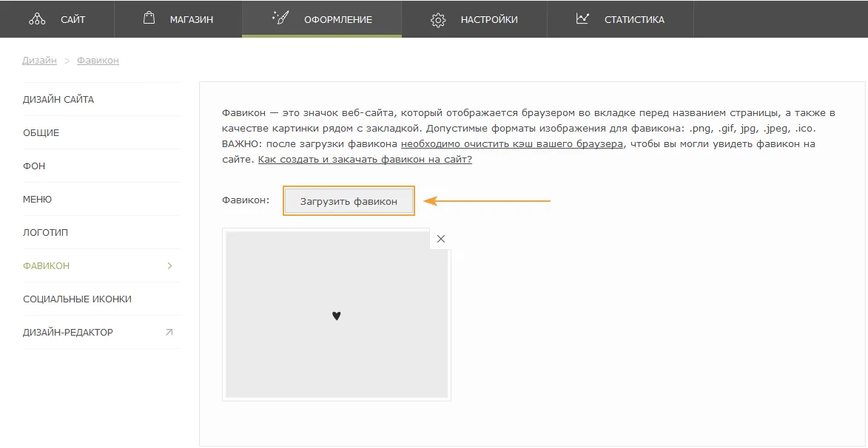Click the Фавикон breadcrumb link
Image resolution: width=868 pixels, height=448 pixels.
click(98, 61)
